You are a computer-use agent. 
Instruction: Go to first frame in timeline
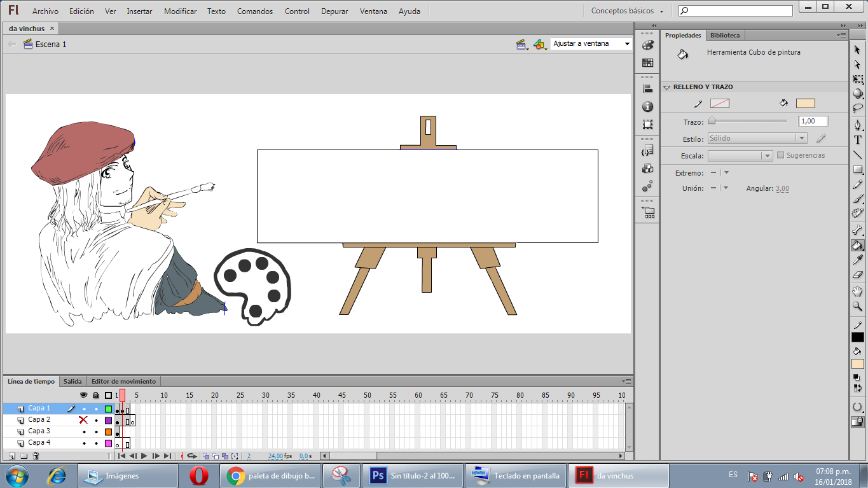(121, 456)
